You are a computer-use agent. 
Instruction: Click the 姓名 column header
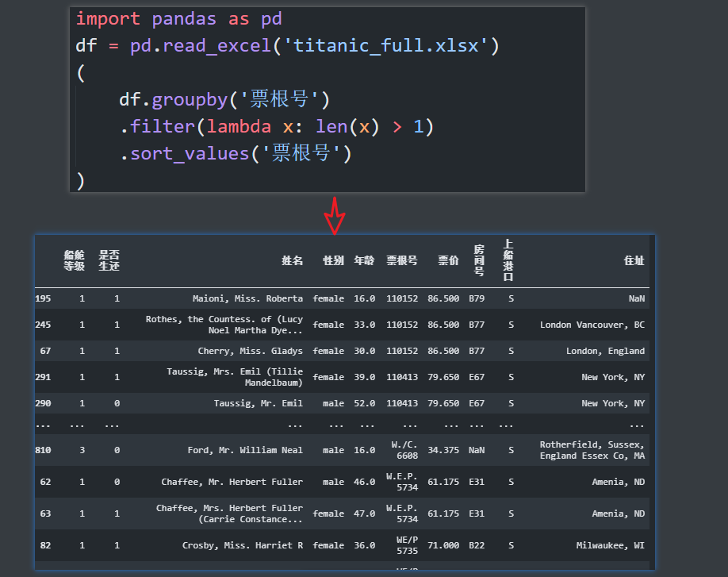pyautogui.click(x=292, y=260)
